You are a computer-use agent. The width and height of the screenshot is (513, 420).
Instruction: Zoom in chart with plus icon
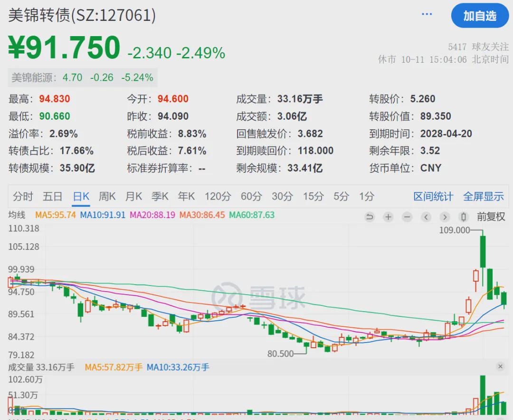point(389,217)
